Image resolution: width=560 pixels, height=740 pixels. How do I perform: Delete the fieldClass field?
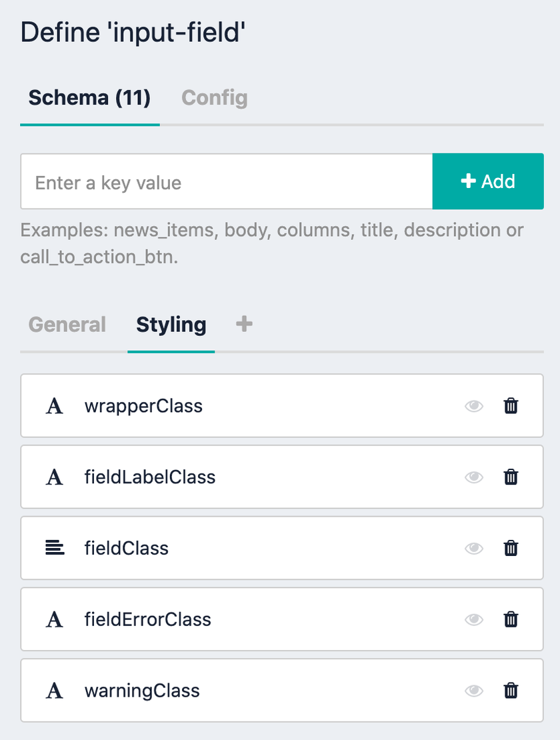(x=511, y=549)
